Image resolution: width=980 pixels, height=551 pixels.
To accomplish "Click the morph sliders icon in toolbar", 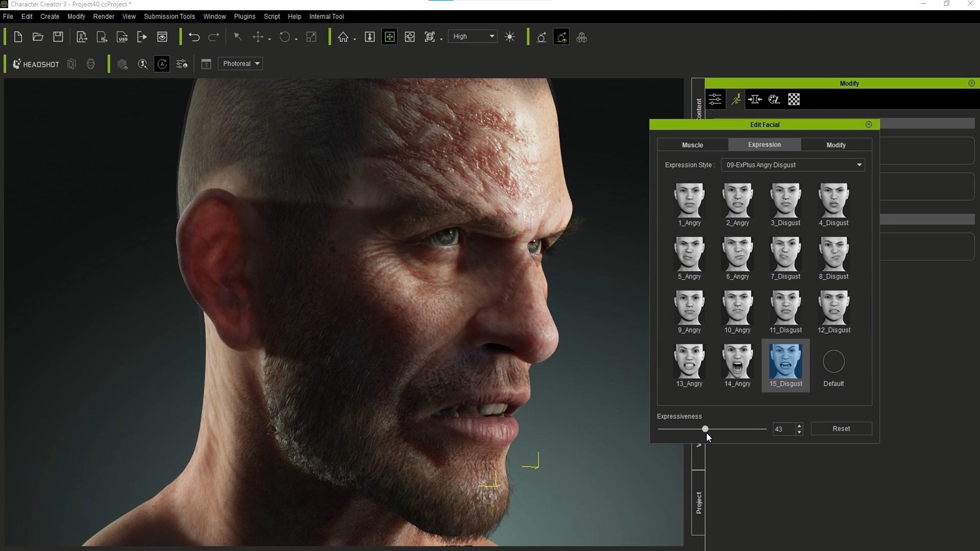I will [x=182, y=64].
